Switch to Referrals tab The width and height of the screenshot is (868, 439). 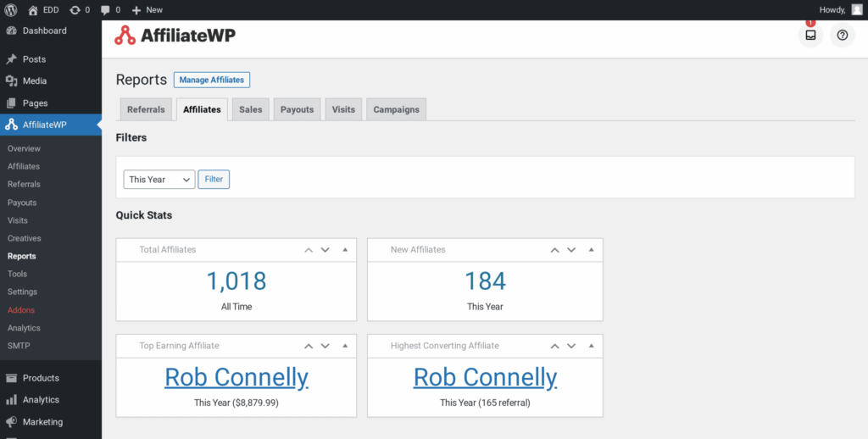pos(146,109)
